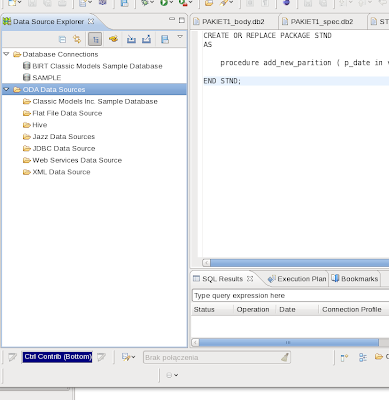
Task: Click the blue hierarchy perspective icon
Action: (x=363, y=357)
